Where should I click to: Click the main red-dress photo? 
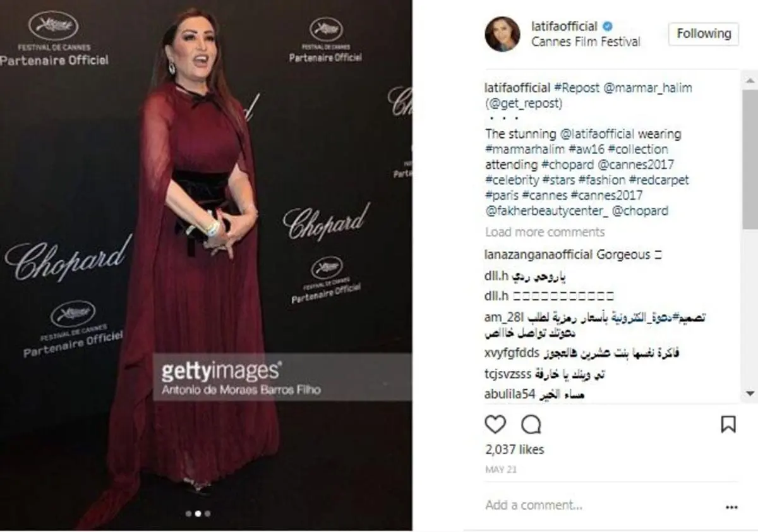click(206, 265)
